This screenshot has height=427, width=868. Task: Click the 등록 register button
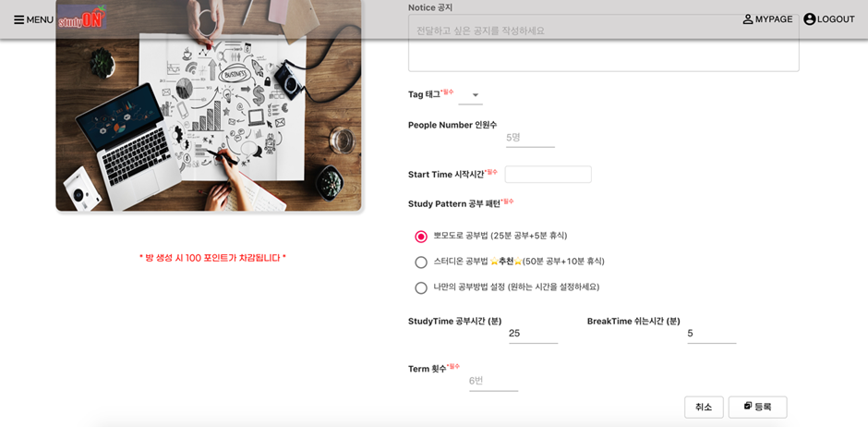[757, 407]
